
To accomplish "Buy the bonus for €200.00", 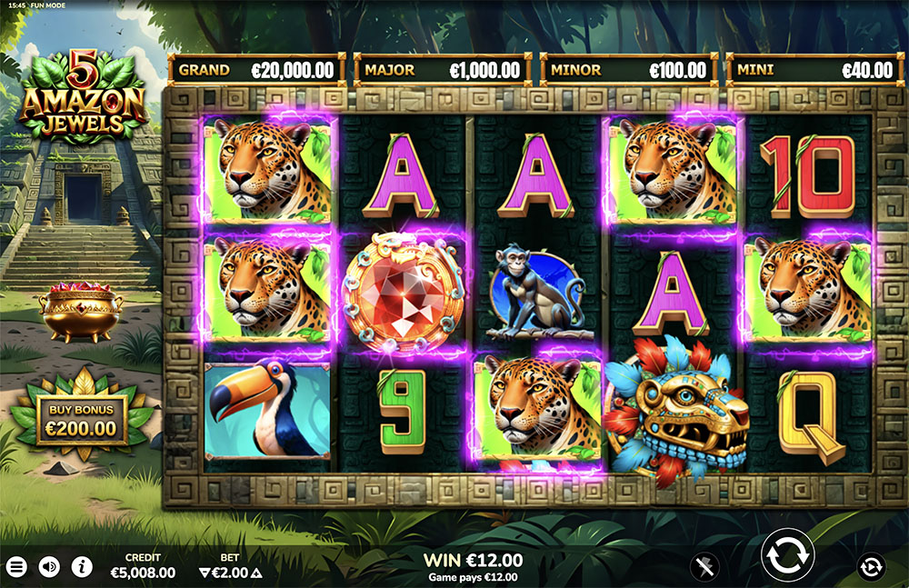I will [81, 419].
